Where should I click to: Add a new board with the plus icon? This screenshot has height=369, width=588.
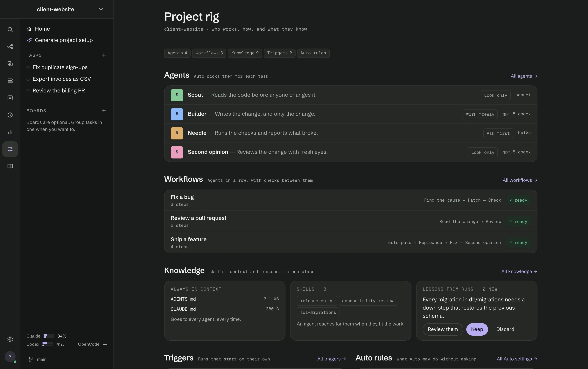(x=104, y=111)
